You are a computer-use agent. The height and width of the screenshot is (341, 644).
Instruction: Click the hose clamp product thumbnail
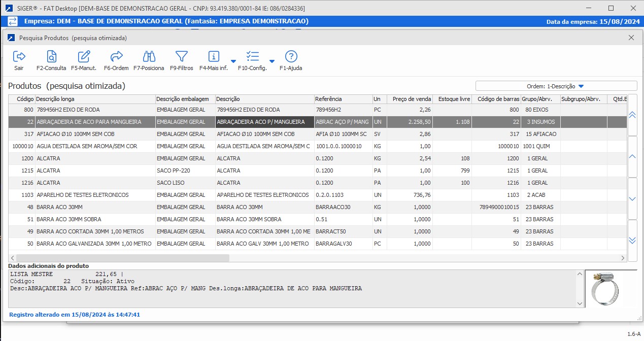tap(605, 288)
